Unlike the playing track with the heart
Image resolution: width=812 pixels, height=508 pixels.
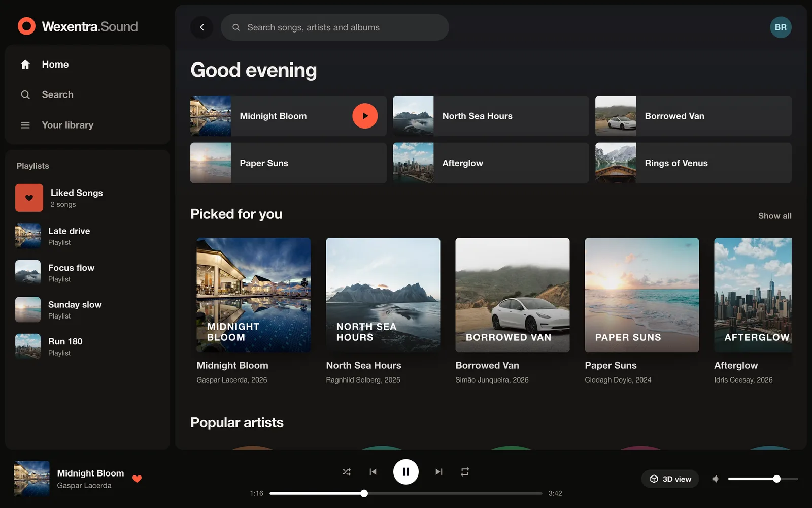pos(137,479)
